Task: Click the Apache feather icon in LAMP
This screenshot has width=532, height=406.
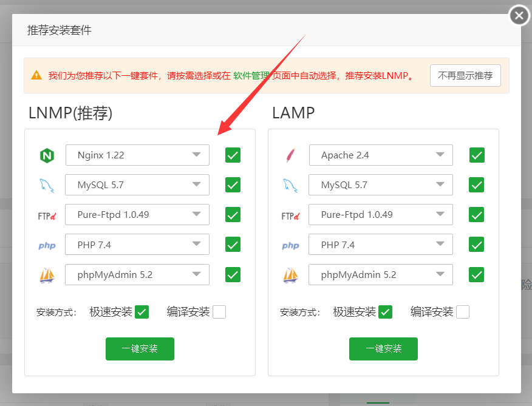Action: pos(290,155)
